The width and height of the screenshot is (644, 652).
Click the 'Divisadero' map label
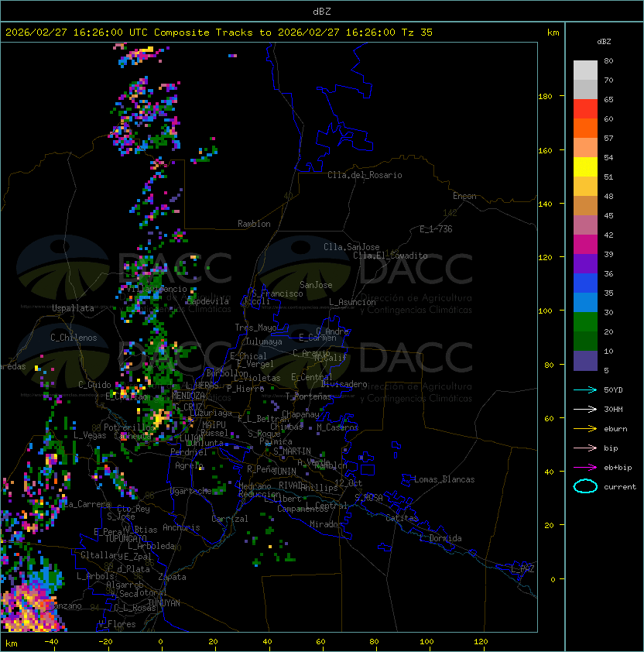pos(344,384)
